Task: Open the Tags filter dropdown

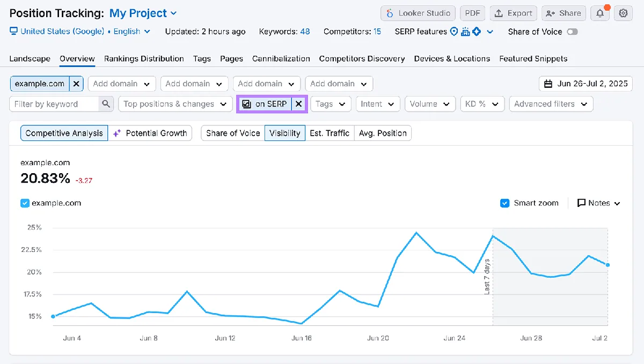Action: click(x=331, y=104)
